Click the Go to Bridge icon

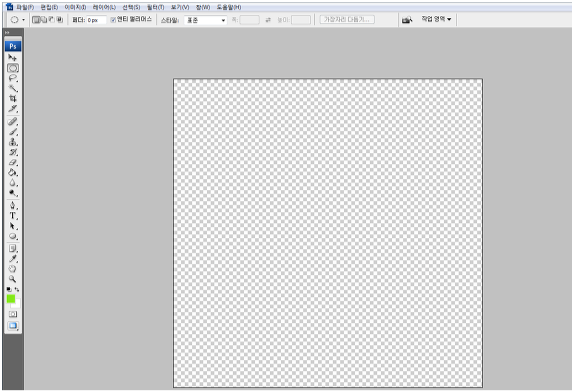(407, 20)
